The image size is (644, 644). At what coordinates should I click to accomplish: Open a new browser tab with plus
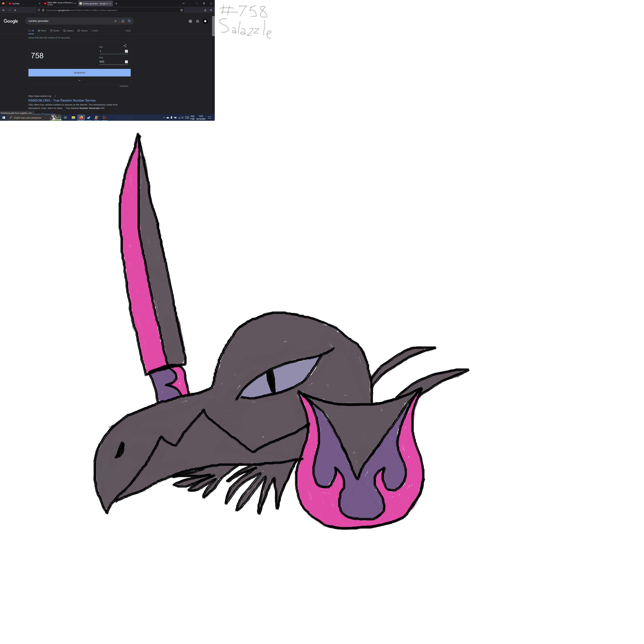point(116,4)
